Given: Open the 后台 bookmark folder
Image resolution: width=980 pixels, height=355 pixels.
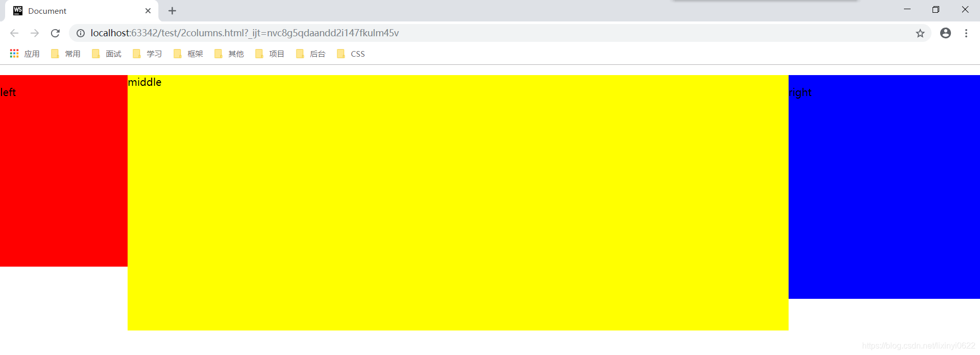Looking at the screenshot, I should tap(311, 54).
